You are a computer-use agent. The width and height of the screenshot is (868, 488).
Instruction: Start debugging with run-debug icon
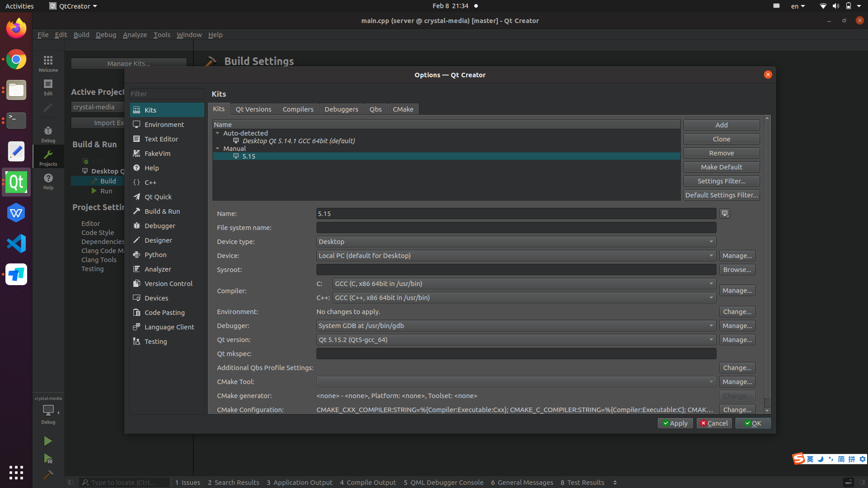[x=48, y=459]
